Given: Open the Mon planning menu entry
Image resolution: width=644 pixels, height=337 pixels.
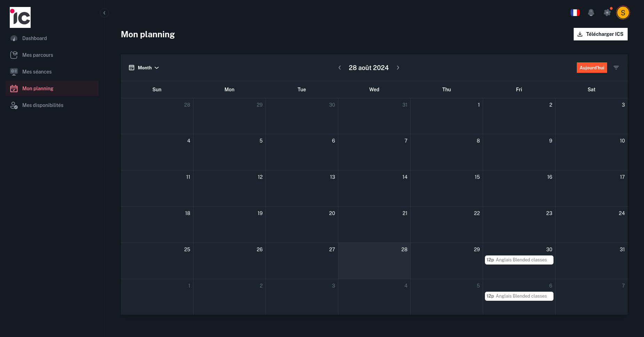Looking at the screenshot, I should (x=38, y=89).
